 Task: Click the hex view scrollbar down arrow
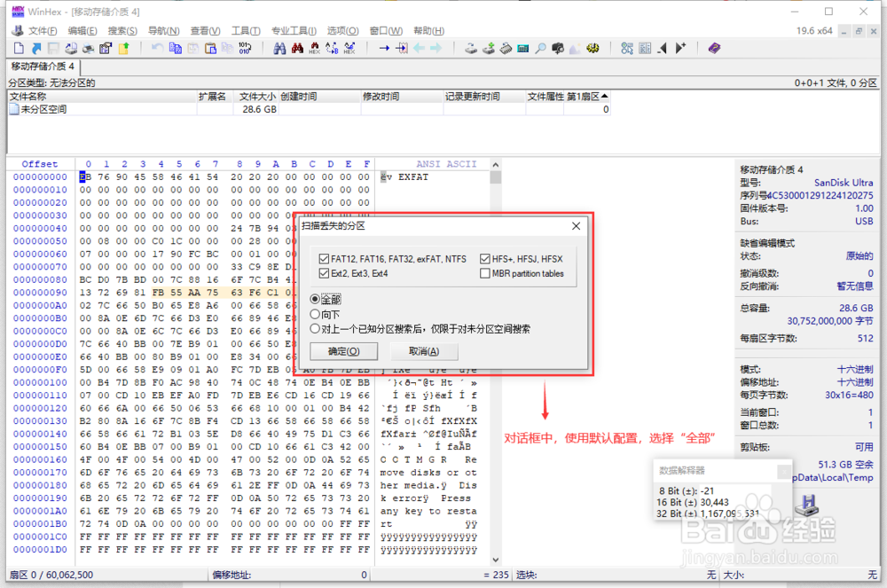[x=496, y=560]
